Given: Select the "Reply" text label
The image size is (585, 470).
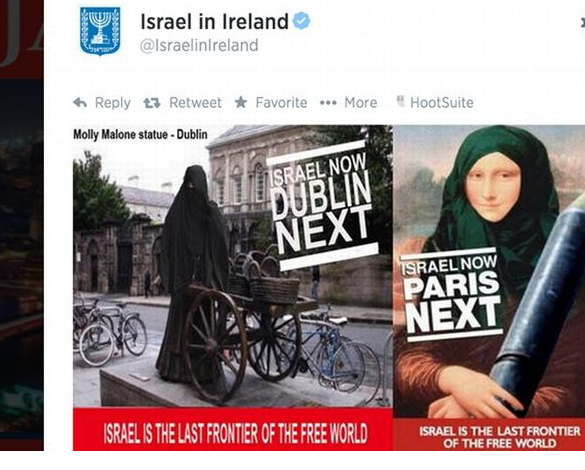Looking at the screenshot, I should click(113, 103).
